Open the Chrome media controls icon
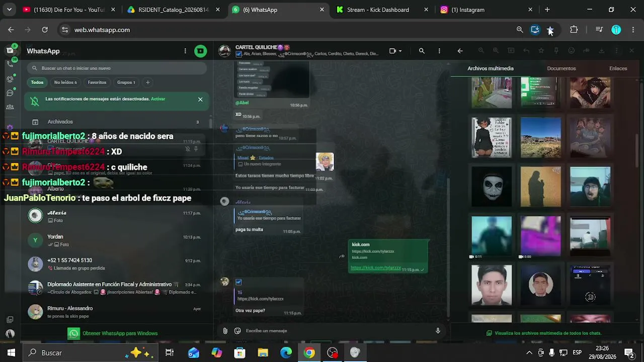644x362 pixels. point(599,30)
